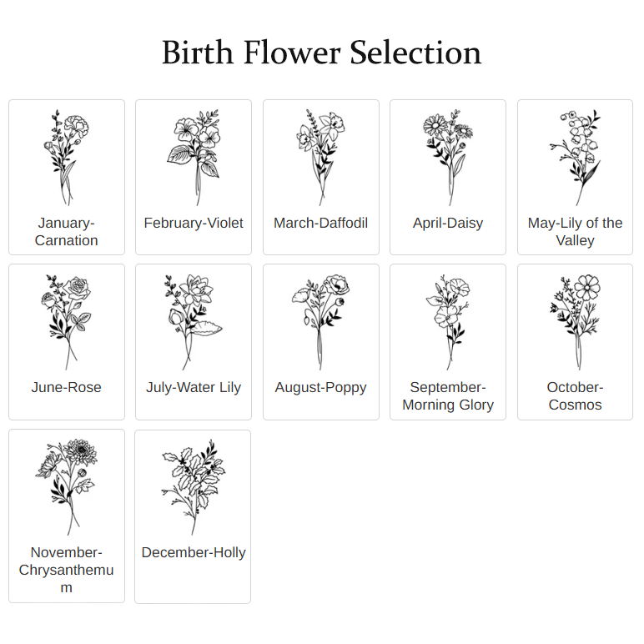Click the August-Poppy label text
The image size is (644, 644).
pos(321,388)
